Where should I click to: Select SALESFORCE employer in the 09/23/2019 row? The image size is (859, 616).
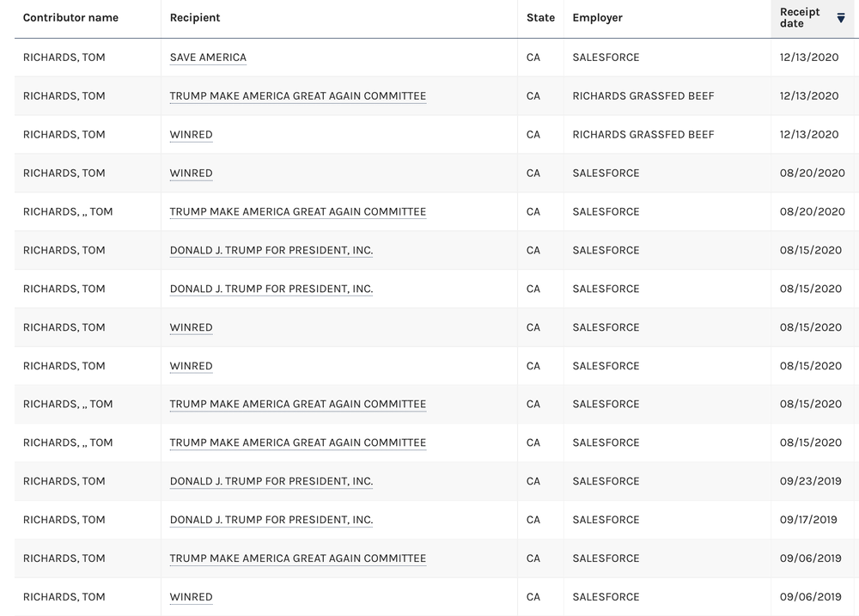pyautogui.click(x=606, y=481)
